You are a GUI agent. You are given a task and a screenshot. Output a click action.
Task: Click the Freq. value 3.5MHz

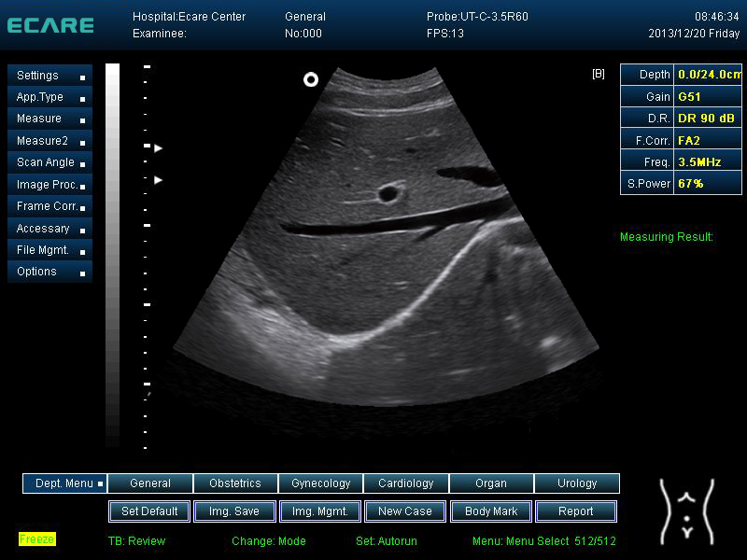[708, 162]
